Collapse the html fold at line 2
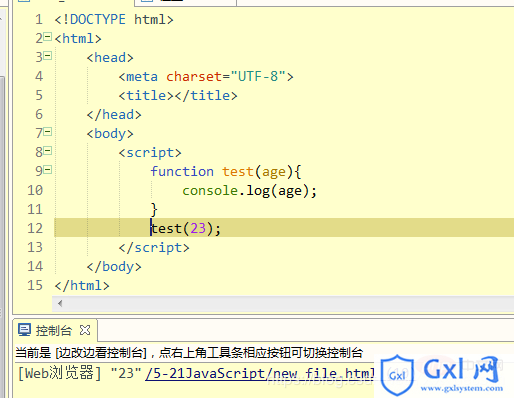514x398 pixels. coord(48,37)
